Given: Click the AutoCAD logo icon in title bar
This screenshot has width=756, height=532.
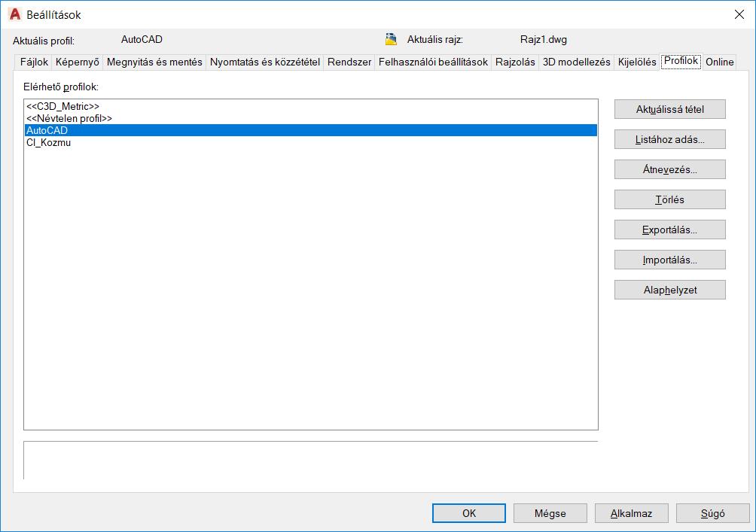Looking at the screenshot, I should (x=15, y=14).
